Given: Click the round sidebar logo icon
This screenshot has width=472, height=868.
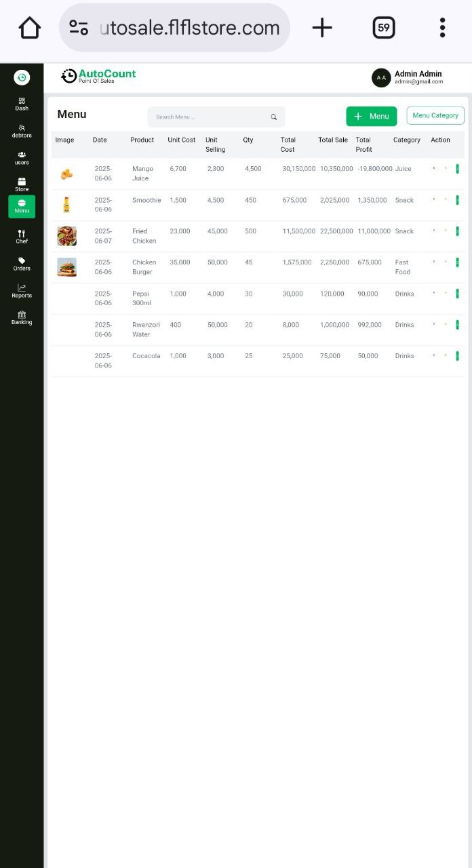Looking at the screenshot, I should click(x=22, y=77).
